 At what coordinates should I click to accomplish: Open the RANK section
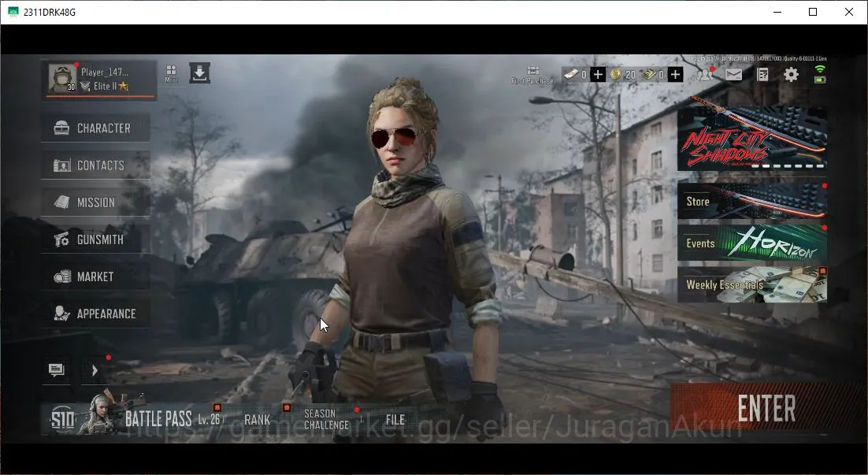(x=258, y=420)
